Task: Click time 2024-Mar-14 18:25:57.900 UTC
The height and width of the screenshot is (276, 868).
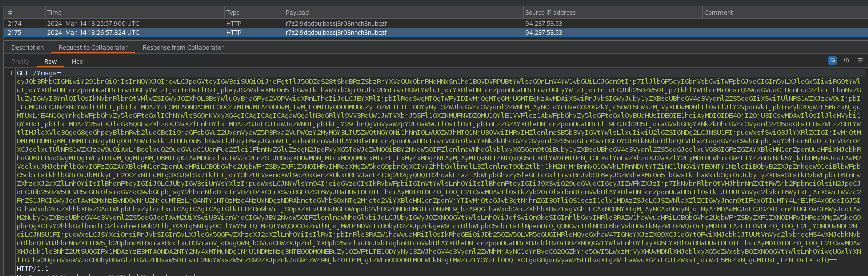Action: click(x=93, y=23)
